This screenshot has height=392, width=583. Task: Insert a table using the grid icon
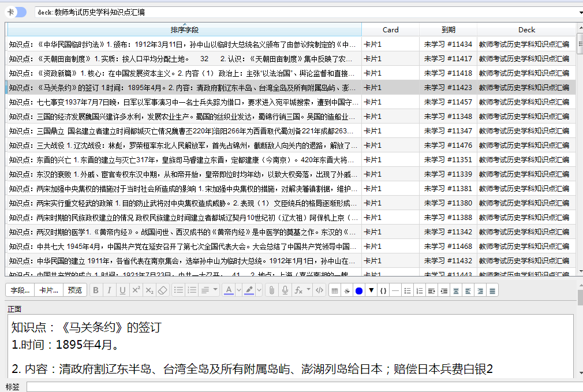[335, 291]
